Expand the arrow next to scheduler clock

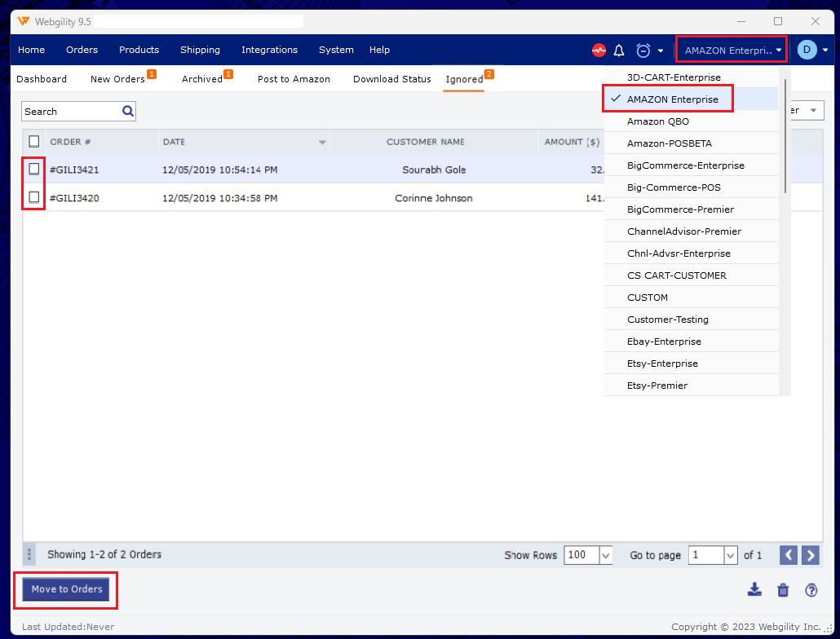tap(661, 51)
